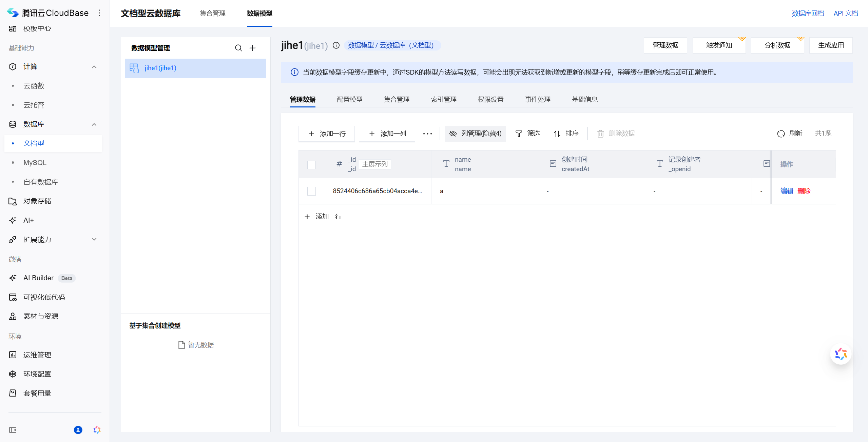Click 添加一列 button
The image size is (868, 442).
(387, 134)
